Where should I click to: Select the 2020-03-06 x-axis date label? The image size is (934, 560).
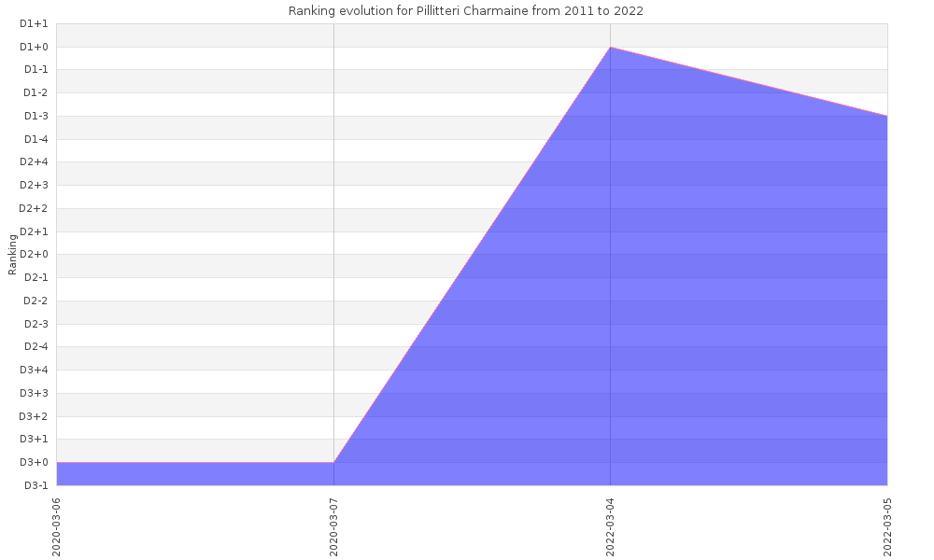click(x=57, y=525)
